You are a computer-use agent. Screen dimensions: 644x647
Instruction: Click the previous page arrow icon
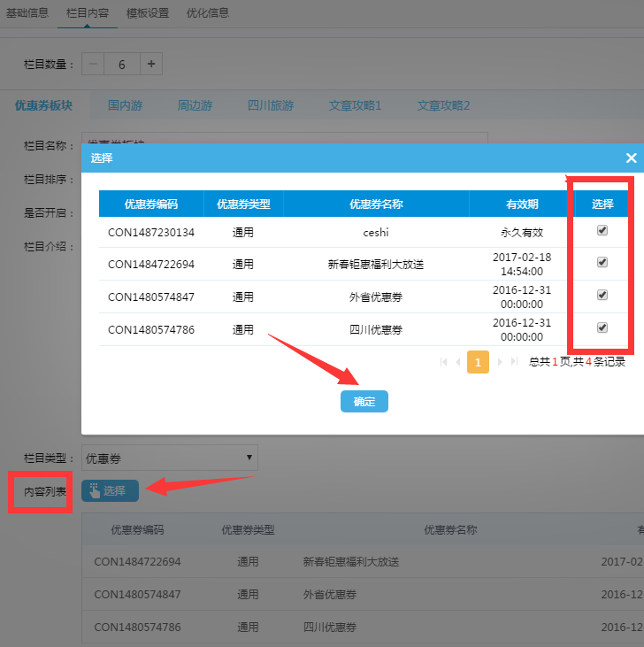click(457, 362)
